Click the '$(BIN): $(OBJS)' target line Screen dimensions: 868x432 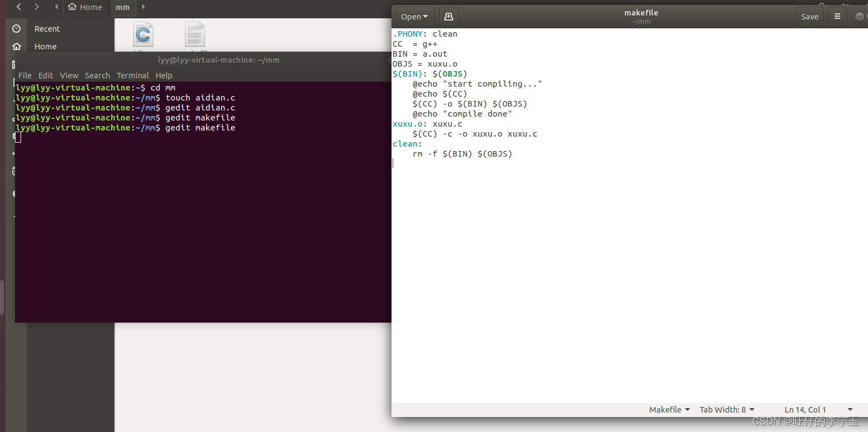430,74
